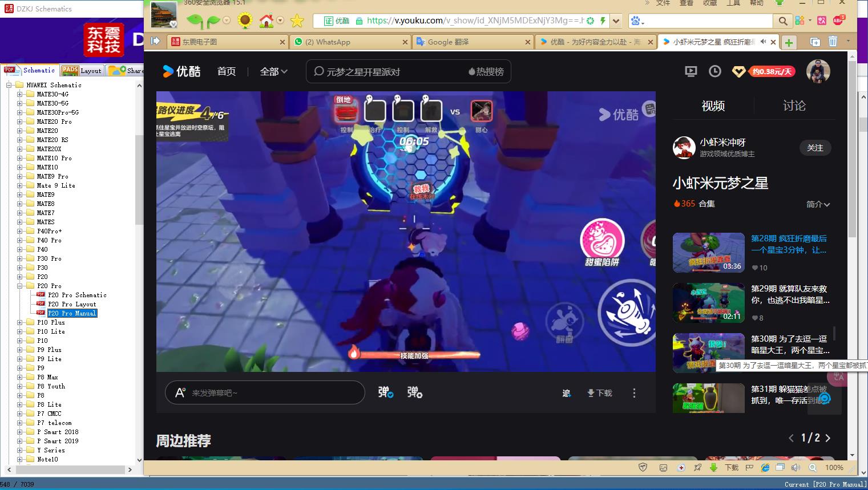Click the browser back green leaf arrow
868x490 pixels.
tap(195, 22)
